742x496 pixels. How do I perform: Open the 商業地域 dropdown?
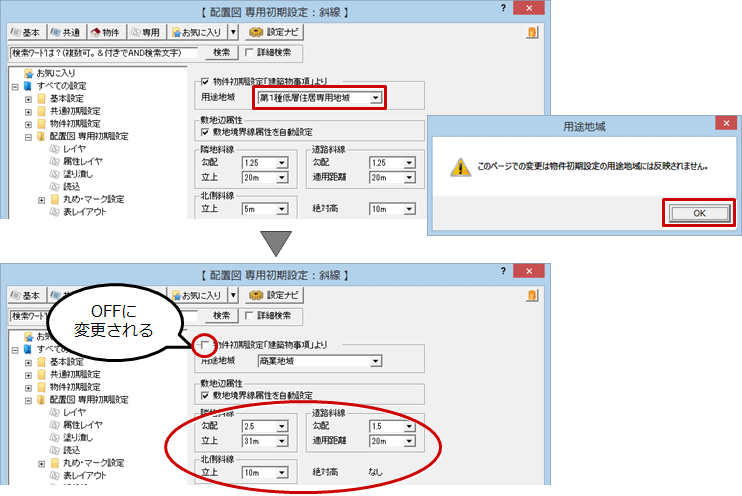(x=375, y=362)
